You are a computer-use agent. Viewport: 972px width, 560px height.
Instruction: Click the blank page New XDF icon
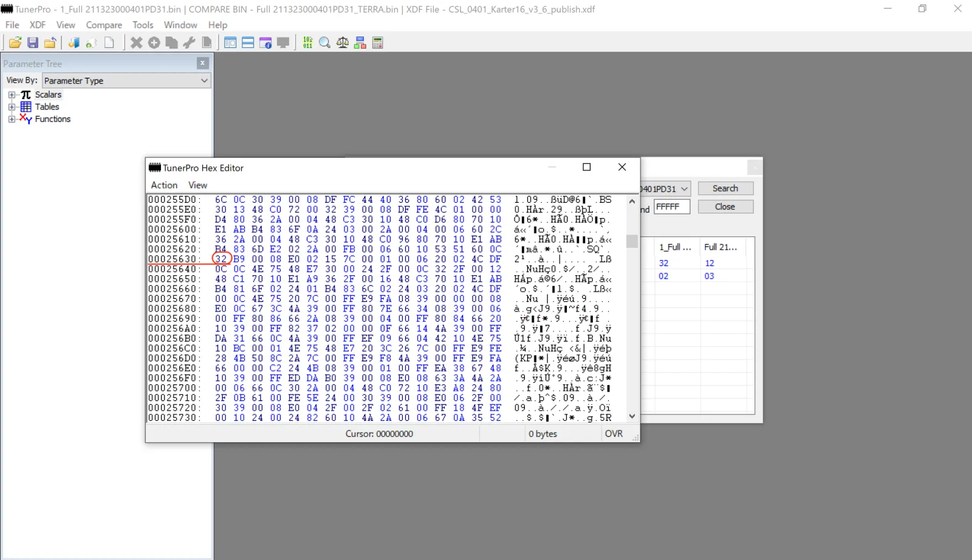[x=109, y=43]
